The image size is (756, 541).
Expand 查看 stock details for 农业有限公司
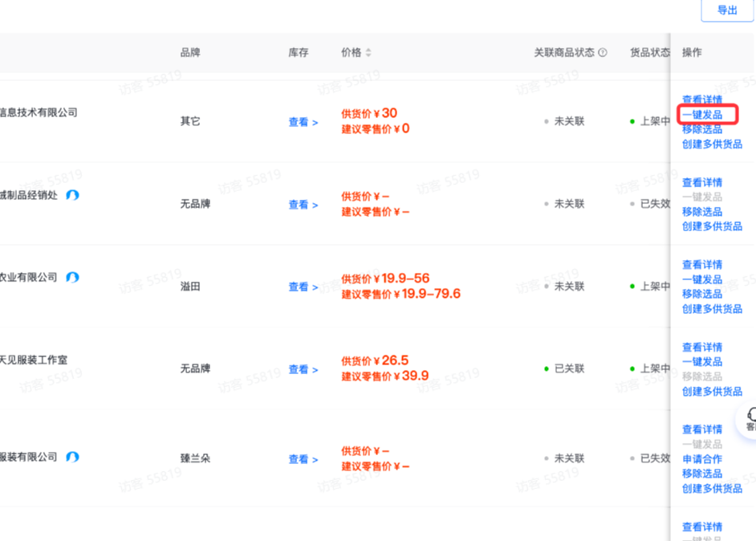[x=298, y=287]
